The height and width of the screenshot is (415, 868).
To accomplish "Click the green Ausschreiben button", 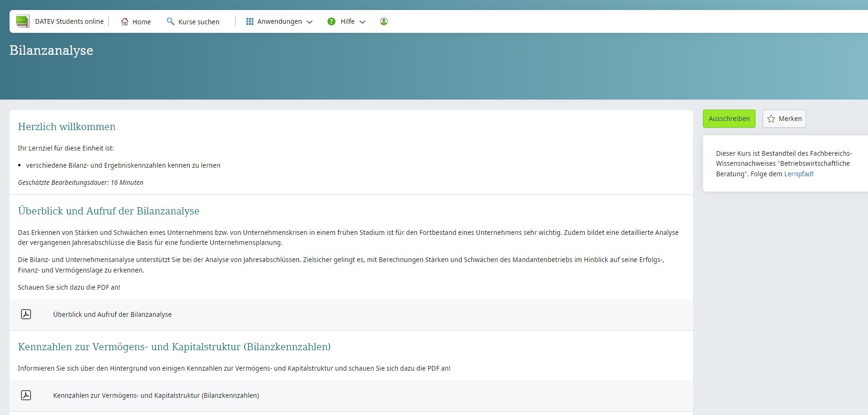I will tap(729, 119).
